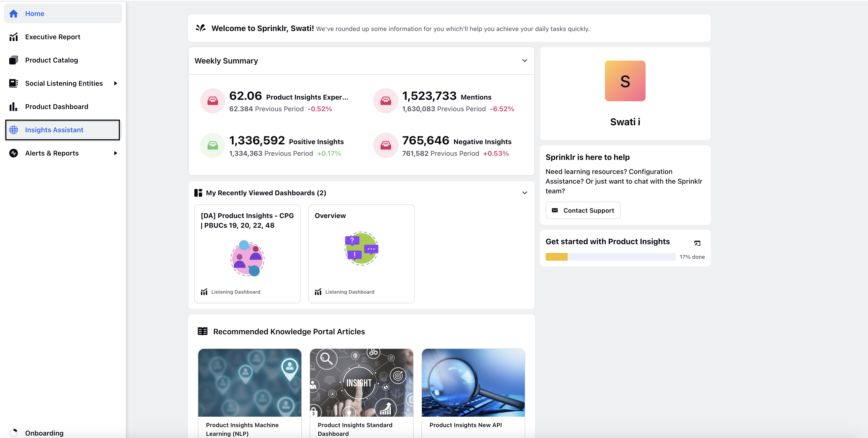Click the Contact Support button
Viewport: 868px width, 438px height.
(583, 211)
